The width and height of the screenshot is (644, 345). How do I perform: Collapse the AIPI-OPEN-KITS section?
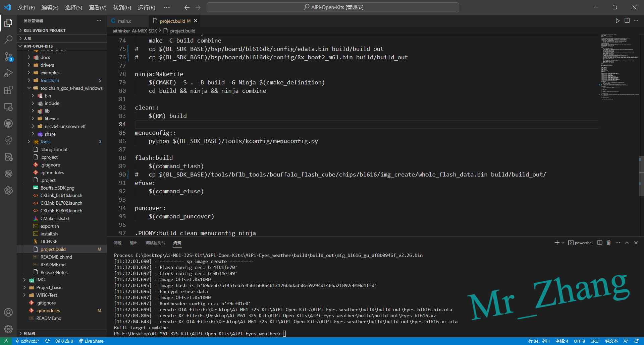[62, 46]
